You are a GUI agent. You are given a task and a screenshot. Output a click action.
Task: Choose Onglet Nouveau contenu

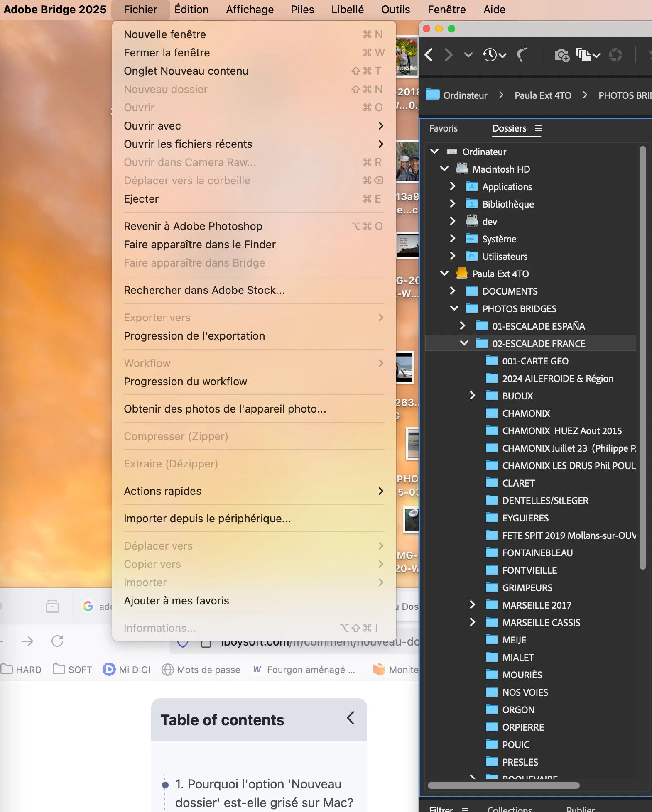(x=254, y=71)
